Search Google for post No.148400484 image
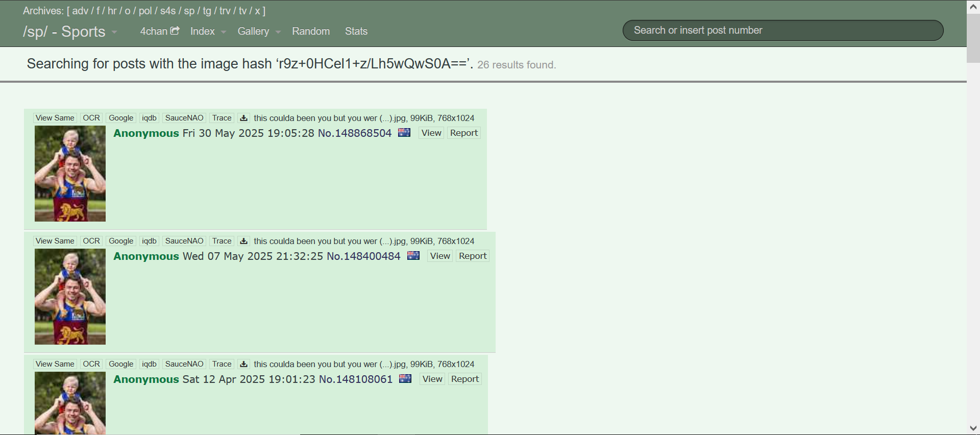The width and height of the screenshot is (980, 435). tap(121, 241)
